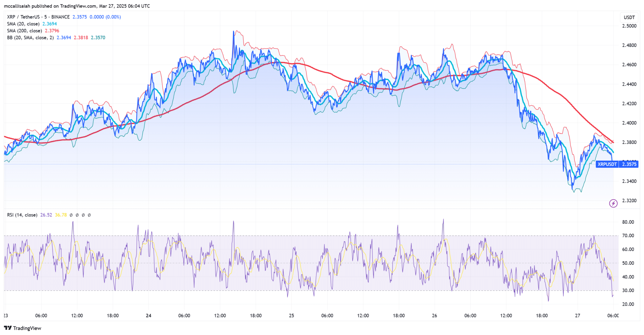Click the TradingView logo at bottom left
This screenshot has height=335, width=644.
click(x=23, y=328)
